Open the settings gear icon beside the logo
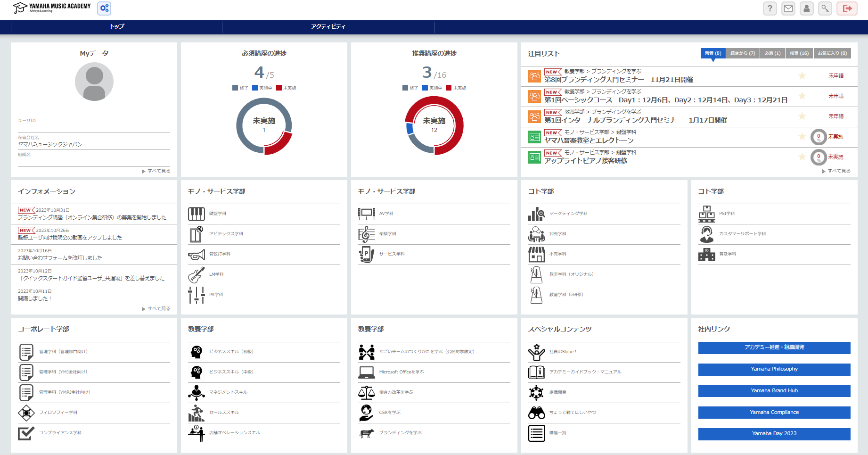868x455 pixels. pyautogui.click(x=104, y=8)
